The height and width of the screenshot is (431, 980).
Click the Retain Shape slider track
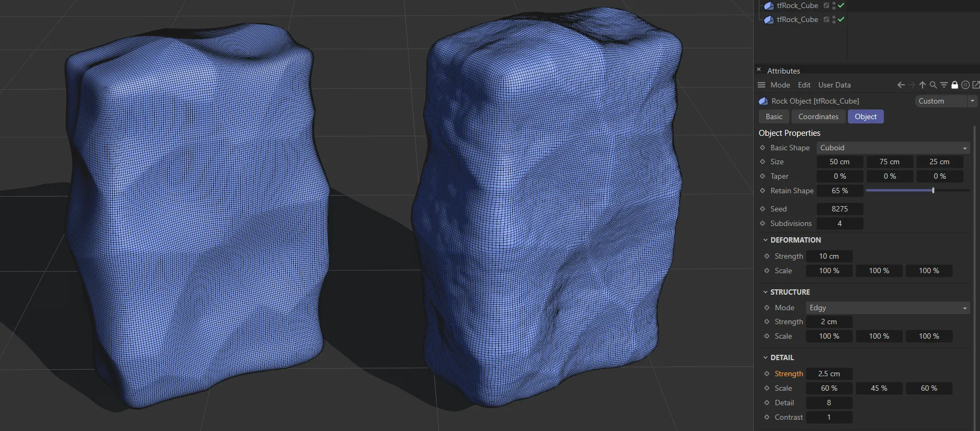coord(918,191)
